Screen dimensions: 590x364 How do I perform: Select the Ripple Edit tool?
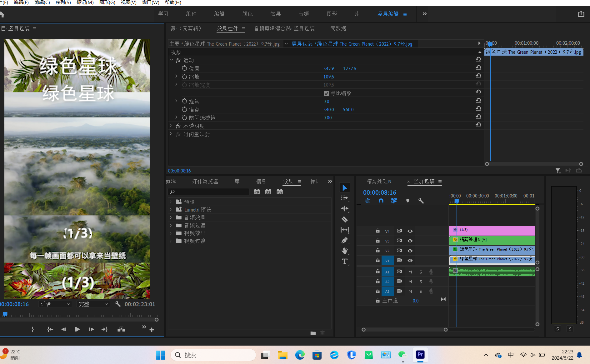click(345, 208)
